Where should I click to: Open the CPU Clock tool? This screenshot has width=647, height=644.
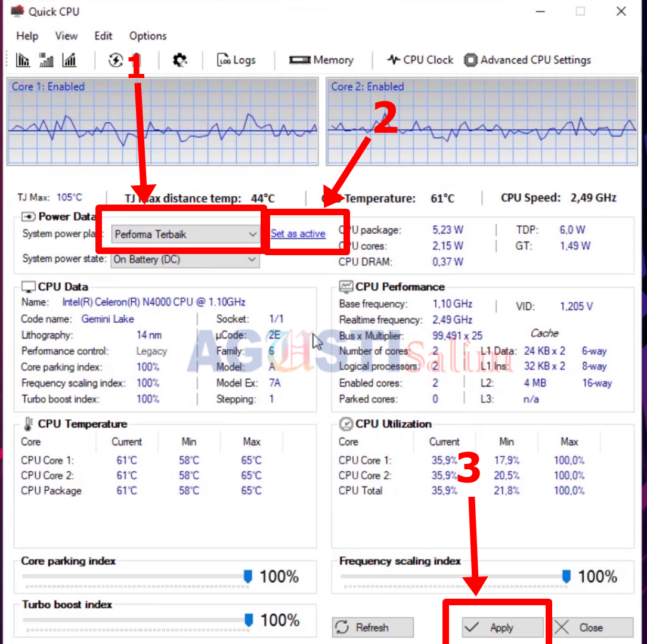click(420, 60)
